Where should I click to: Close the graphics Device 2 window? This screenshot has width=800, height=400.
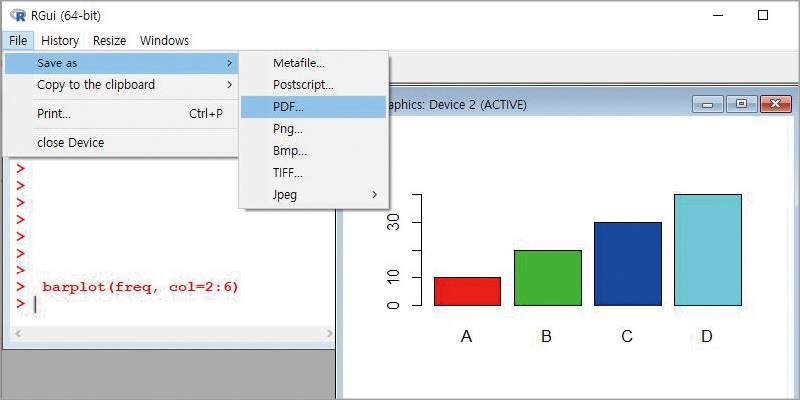click(x=776, y=104)
